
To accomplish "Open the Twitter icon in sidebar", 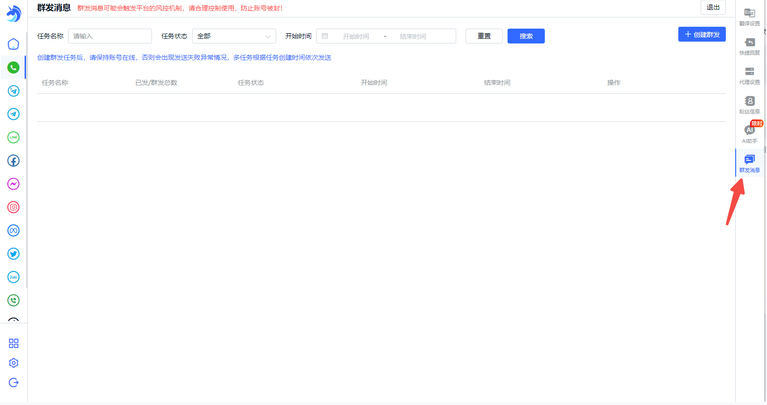I will click(x=14, y=254).
